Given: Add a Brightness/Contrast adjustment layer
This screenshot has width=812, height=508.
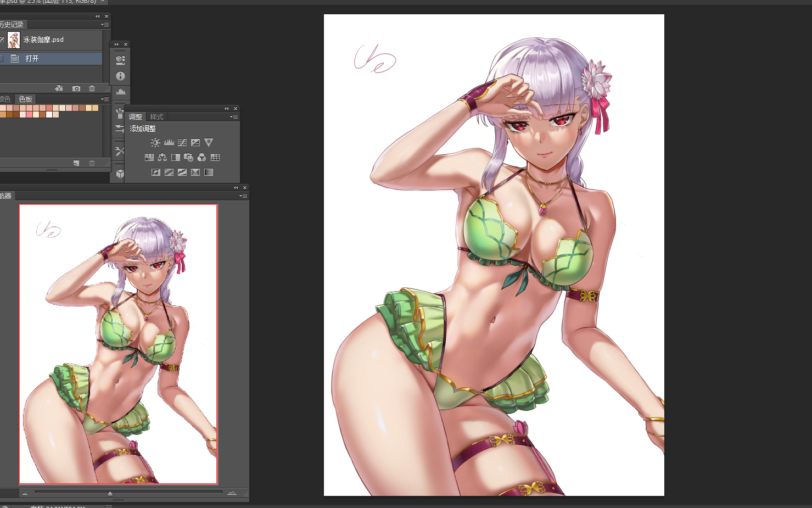Looking at the screenshot, I should [x=155, y=142].
